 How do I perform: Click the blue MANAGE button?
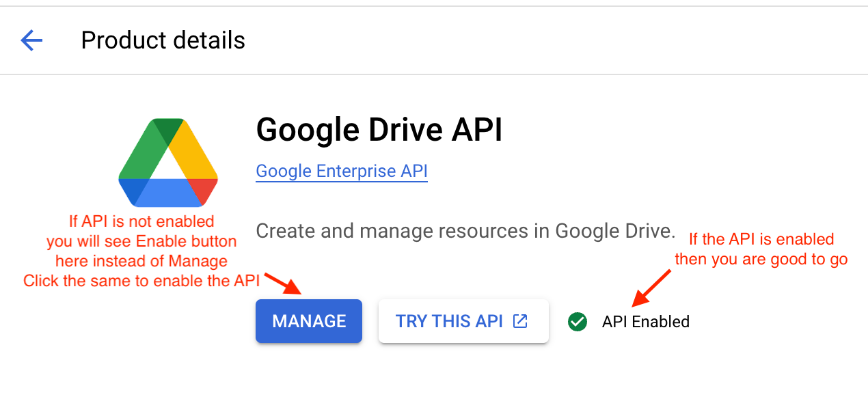[x=309, y=321]
